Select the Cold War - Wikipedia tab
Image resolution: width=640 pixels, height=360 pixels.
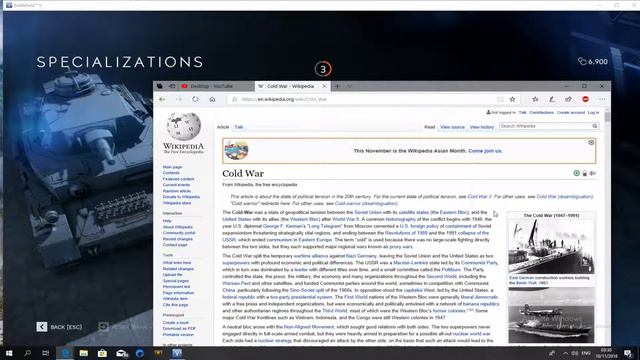290,86
